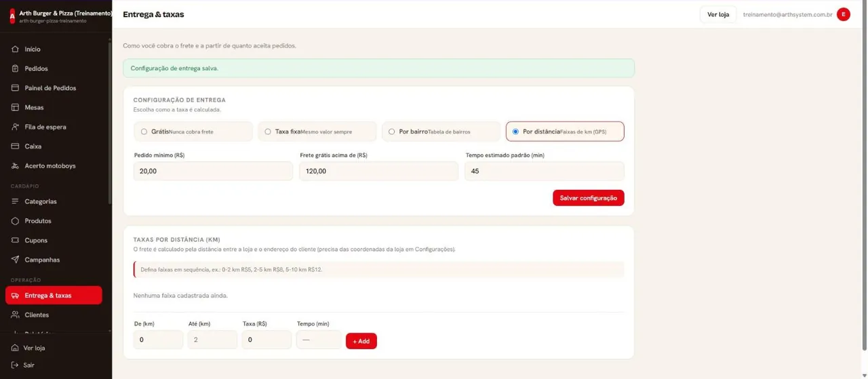The height and width of the screenshot is (379, 868).
Task: Go to Caixa menu item
Action: (54, 146)
